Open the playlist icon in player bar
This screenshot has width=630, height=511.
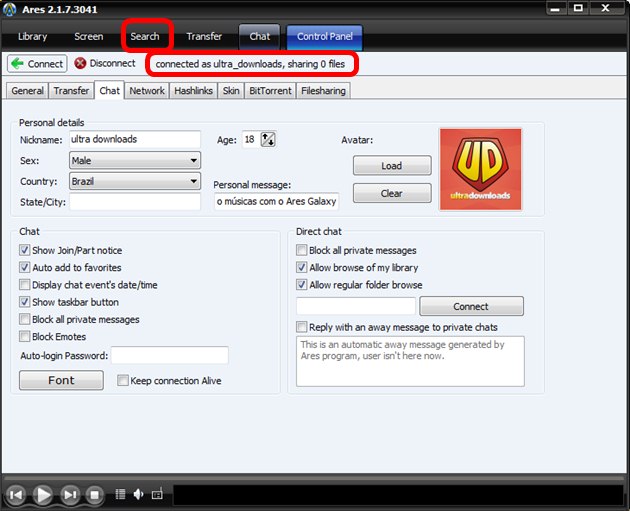tap(120, 494)
